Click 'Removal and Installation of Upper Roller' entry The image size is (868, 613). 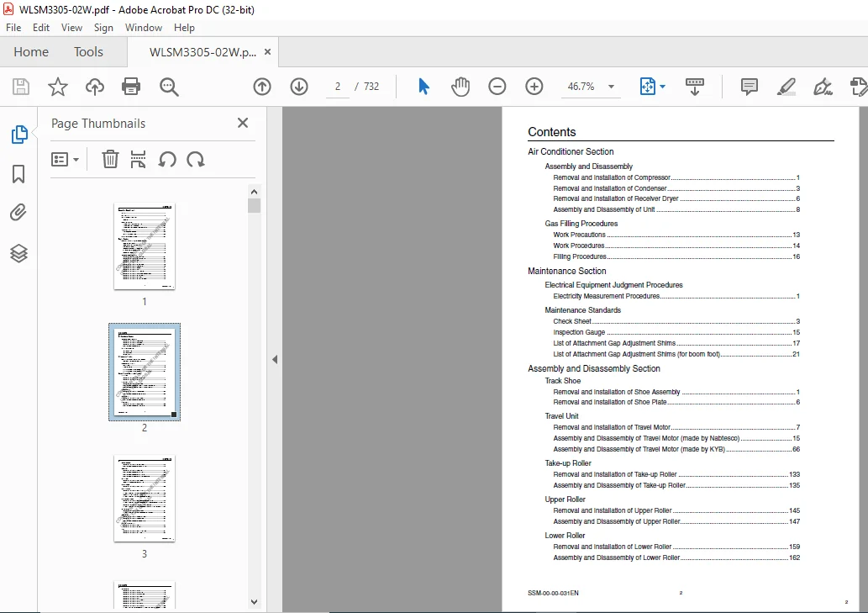676,510
